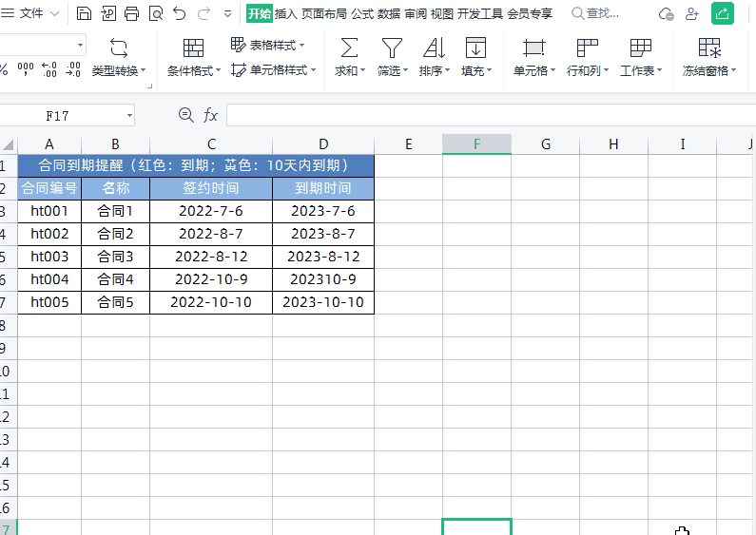Switch to the 会员专享 tab
Screen dimensions: 756x535
pyautogui.click(x=530, y=13)
